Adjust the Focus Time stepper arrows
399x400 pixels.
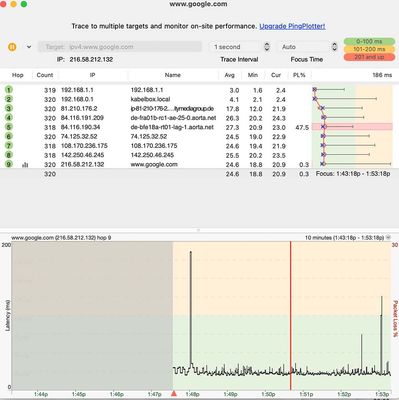(x=334, y=47)
